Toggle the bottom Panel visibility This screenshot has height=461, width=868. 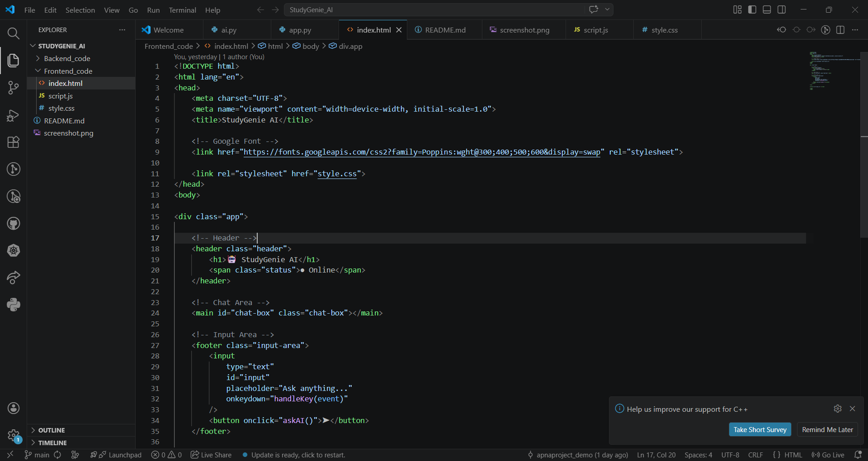(x=767, y=9)
